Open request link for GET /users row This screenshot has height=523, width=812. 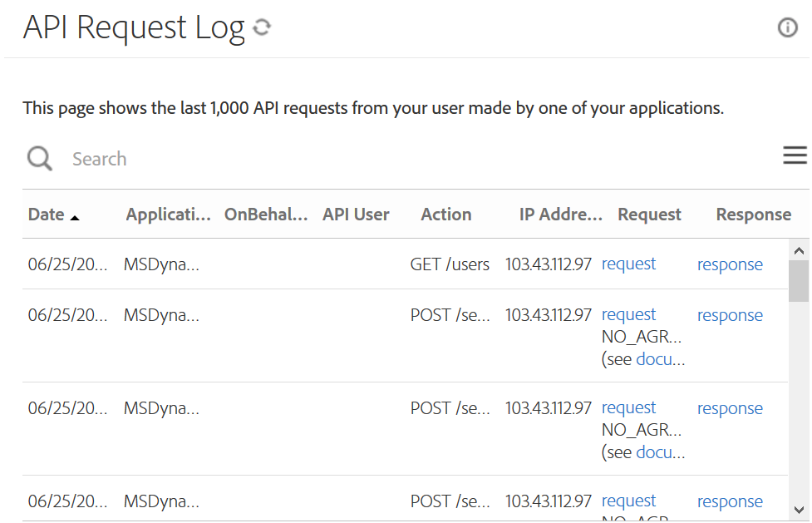point(628,264)
